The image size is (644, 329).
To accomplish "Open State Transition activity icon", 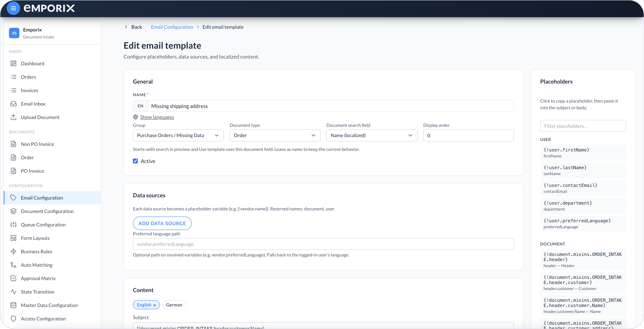I will pyautogui.click(x=13, y=292).
